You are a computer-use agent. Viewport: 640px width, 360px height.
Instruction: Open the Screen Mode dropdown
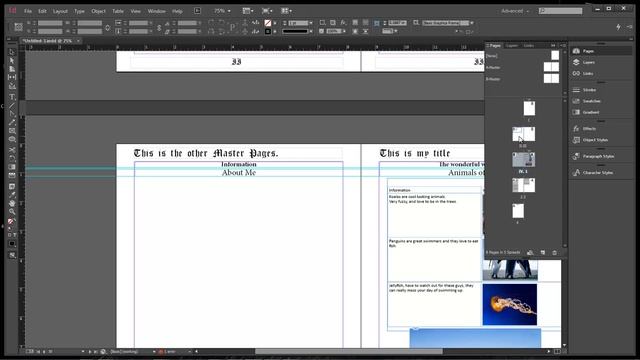(267, 11)
